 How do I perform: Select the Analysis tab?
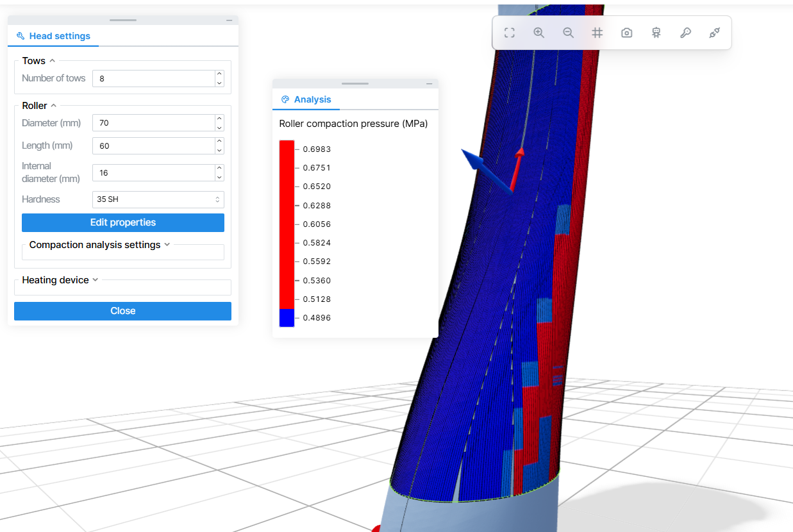pyautogui.click(x=306, y=99)
